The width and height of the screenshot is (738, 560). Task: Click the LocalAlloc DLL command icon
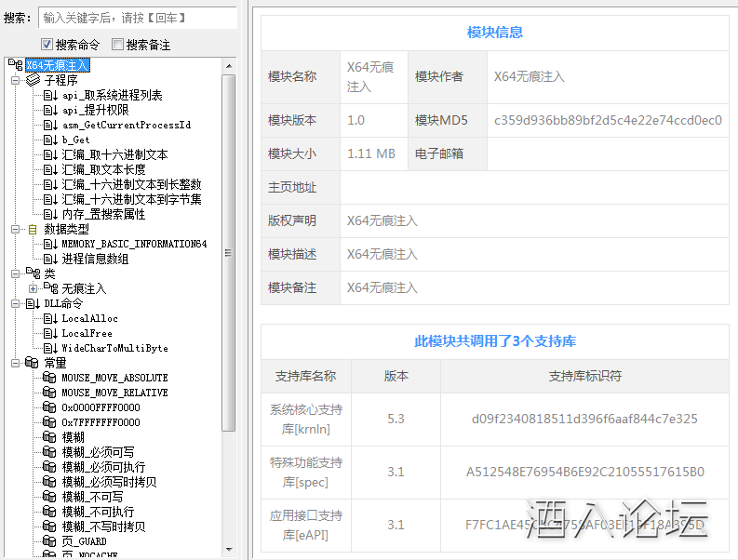[x=50, y=318]
